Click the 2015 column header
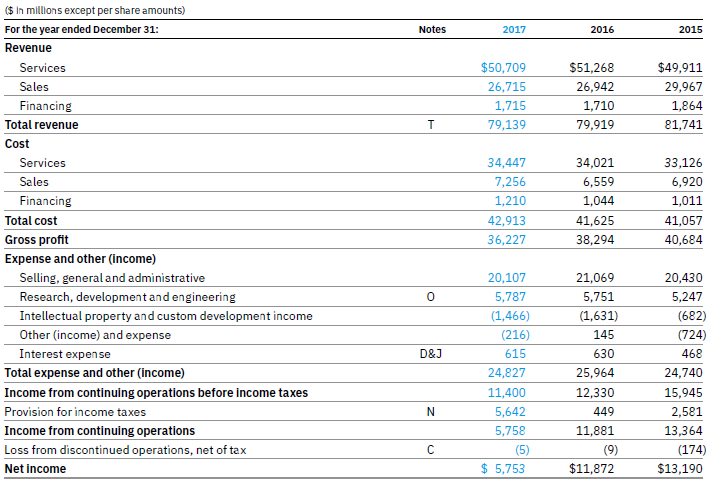This screenshot has width=717, height=480. (690, 30)
